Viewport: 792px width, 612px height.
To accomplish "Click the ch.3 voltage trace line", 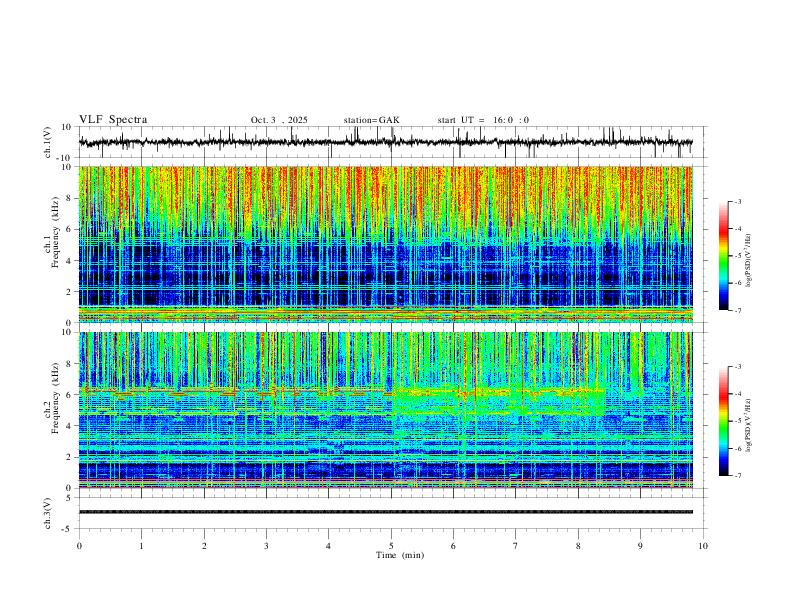I will tap(385, 512).
